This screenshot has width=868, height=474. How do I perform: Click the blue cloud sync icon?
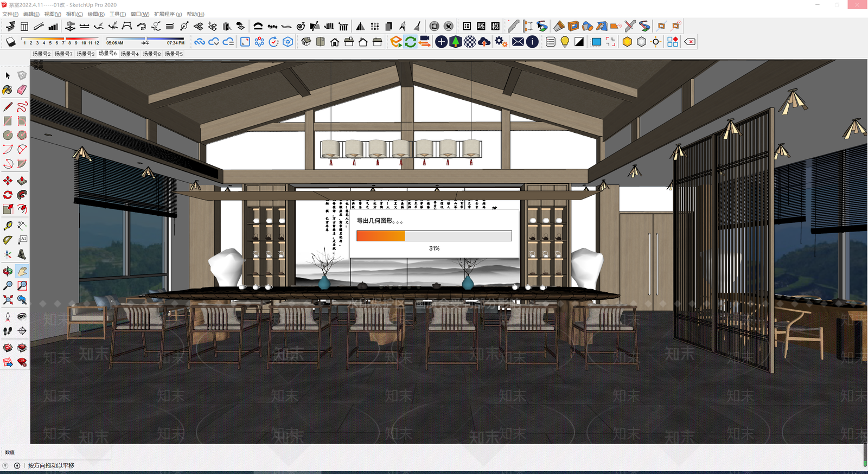(200, 42)
